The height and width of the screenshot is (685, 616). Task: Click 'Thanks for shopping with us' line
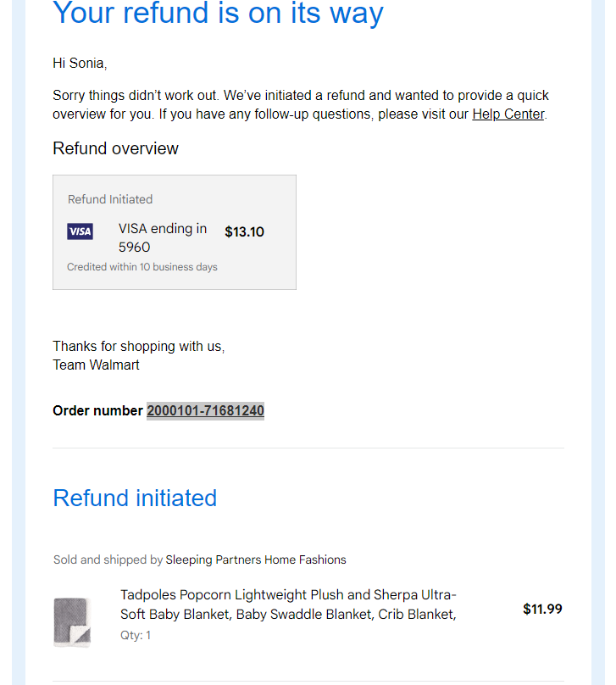(x=139, y=347)
